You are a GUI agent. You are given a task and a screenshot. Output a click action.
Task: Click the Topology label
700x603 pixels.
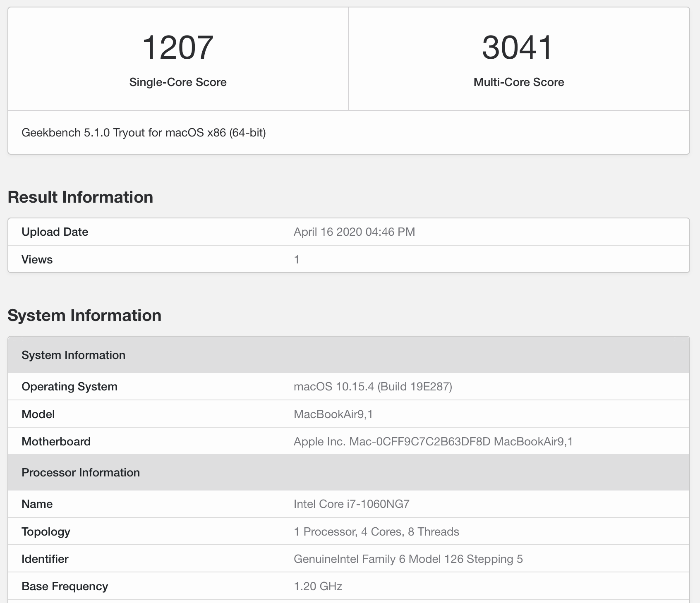(x=46, y=532)
